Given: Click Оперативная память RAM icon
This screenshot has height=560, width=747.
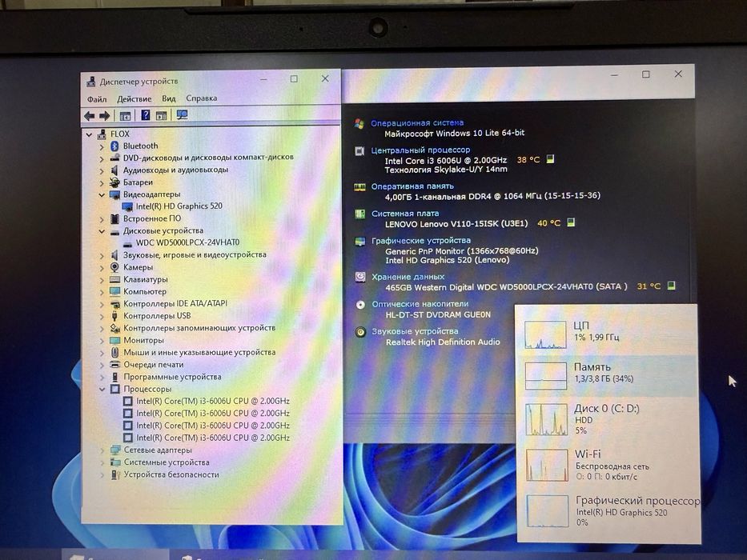Looking at the screenshot, I should pos(359,187).
